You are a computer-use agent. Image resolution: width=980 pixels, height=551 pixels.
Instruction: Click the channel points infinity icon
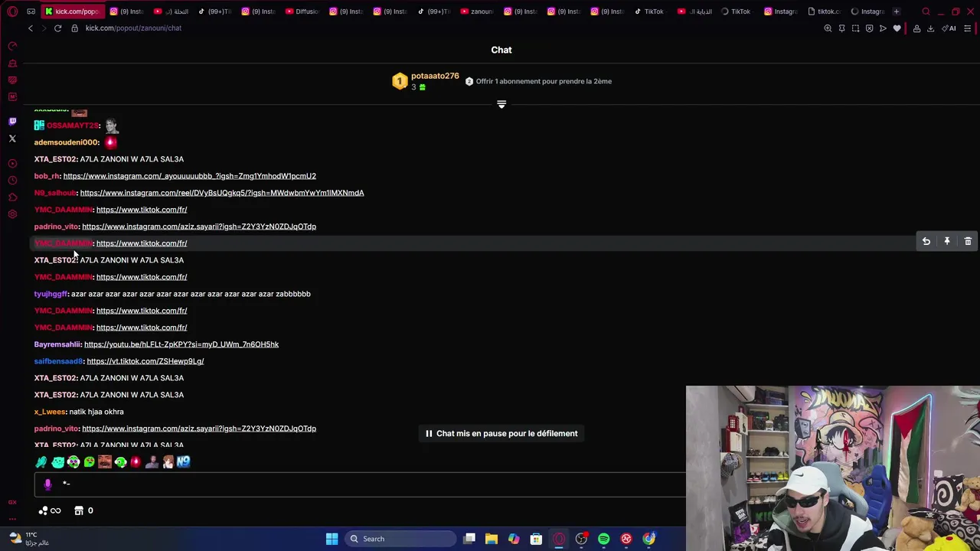[x=50, y=510]
